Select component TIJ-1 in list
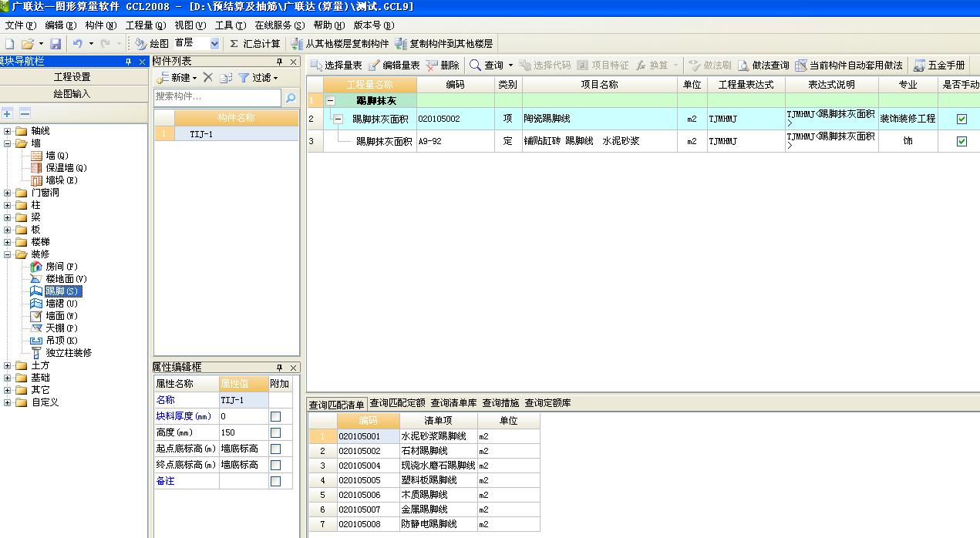This screenshot has width=980, height=538. click(x=226, y=133)
